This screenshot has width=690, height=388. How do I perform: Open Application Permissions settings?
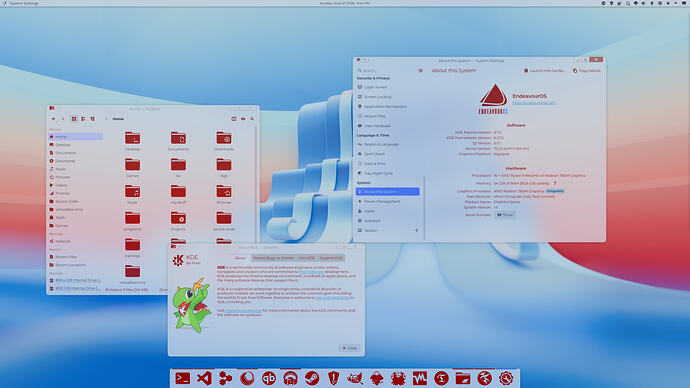pyautogui.click(x=388, y=106)
